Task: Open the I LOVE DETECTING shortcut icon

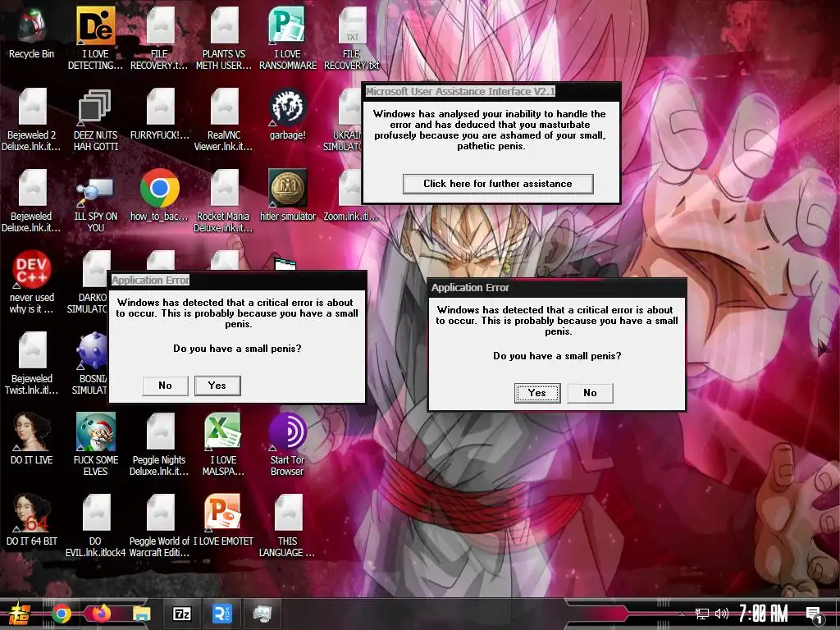Action: pos(95,25)
